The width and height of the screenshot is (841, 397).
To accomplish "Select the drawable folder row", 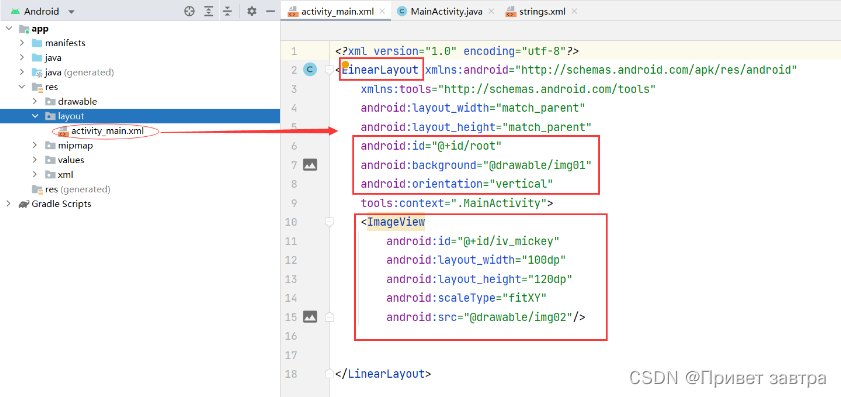I will (x=139, y=101).
